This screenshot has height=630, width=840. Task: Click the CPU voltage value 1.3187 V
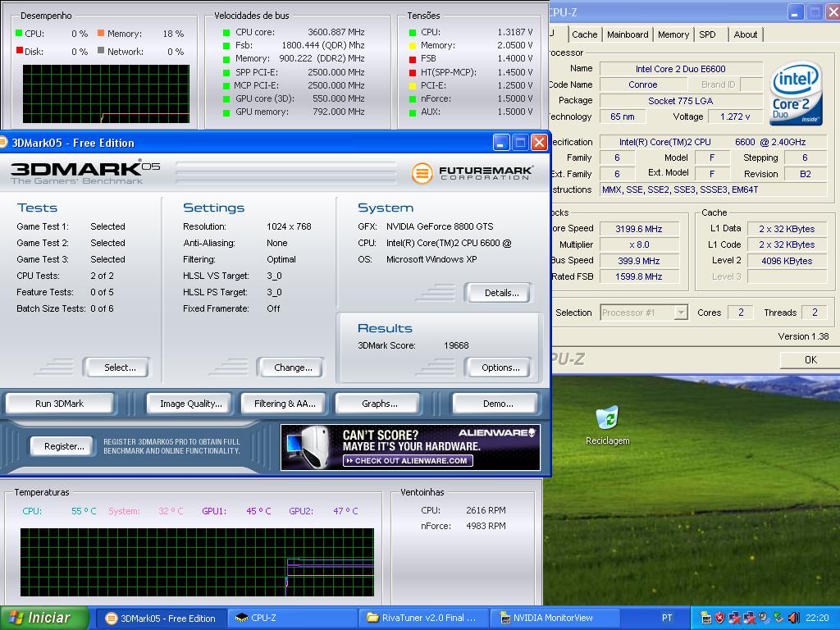(x=515, y=32)
